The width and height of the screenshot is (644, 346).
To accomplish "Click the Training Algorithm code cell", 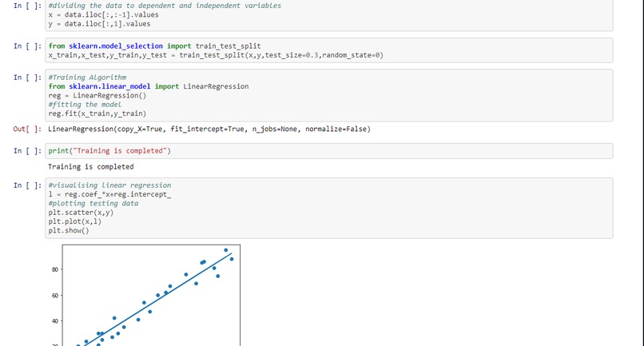I will 329,95.
